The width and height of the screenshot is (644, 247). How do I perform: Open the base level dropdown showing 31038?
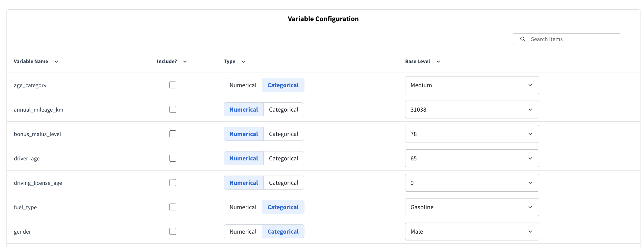[472, 109]
